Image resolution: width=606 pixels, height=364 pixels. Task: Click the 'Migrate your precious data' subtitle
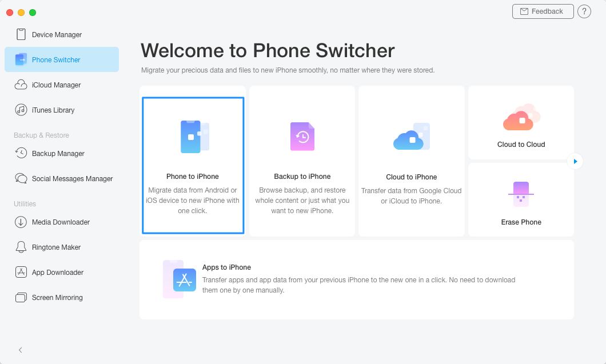click(x=288, y=70)
